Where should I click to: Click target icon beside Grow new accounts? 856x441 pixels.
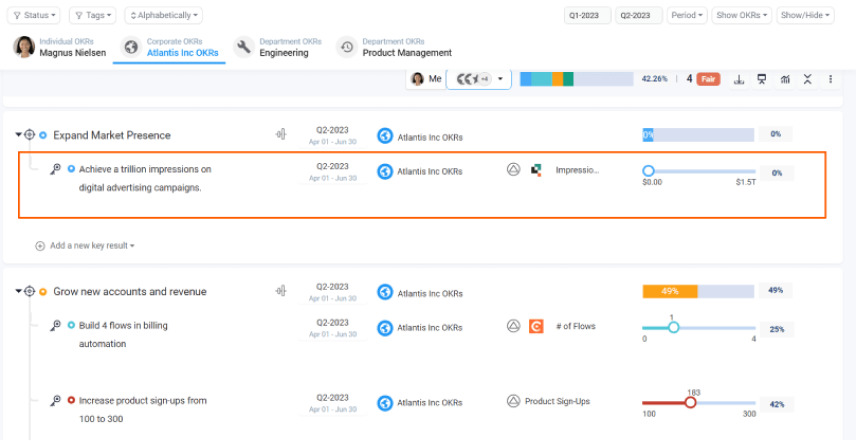coord(29,291)
